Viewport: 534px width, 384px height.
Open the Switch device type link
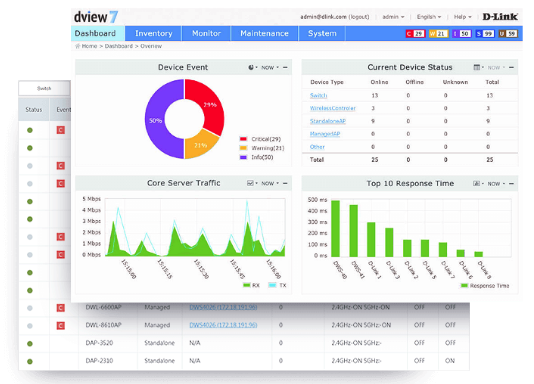click(318, 95)
